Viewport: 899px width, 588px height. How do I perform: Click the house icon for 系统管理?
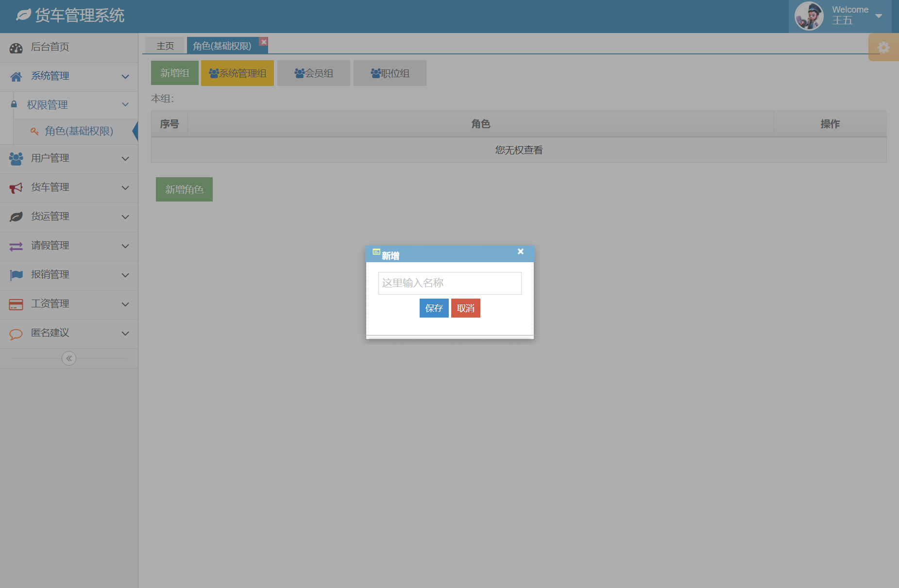(16, 77)
